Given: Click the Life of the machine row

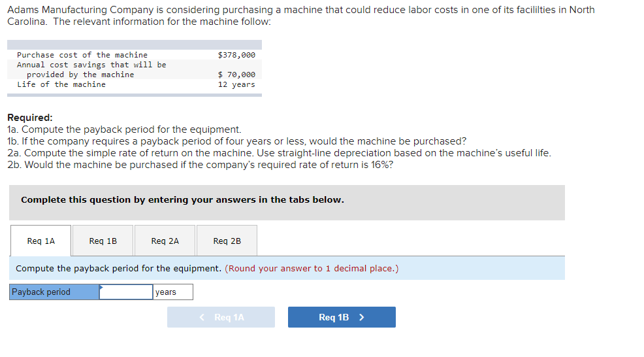Looking at the screenshot, I should click(x=135, y=84).
